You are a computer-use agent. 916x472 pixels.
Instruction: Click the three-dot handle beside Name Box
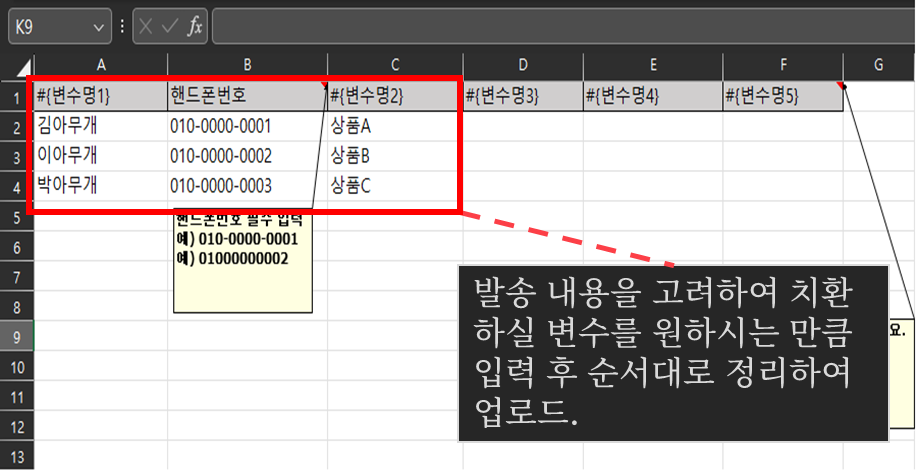click(122, 27)
